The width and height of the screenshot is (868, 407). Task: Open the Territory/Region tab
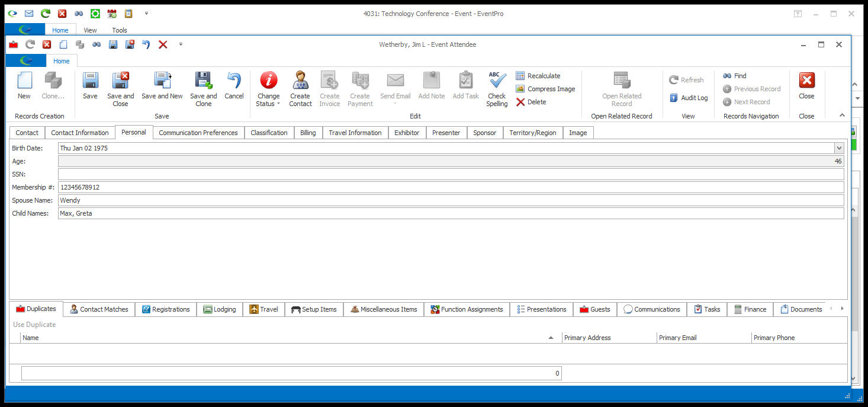tap(533, 133)
